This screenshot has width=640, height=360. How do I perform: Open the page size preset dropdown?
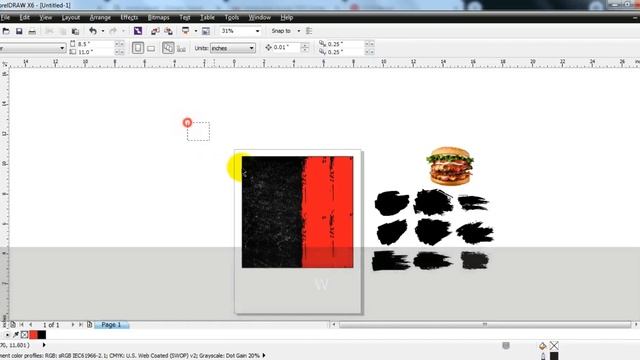pyautogui.click(x=62, y=48)
